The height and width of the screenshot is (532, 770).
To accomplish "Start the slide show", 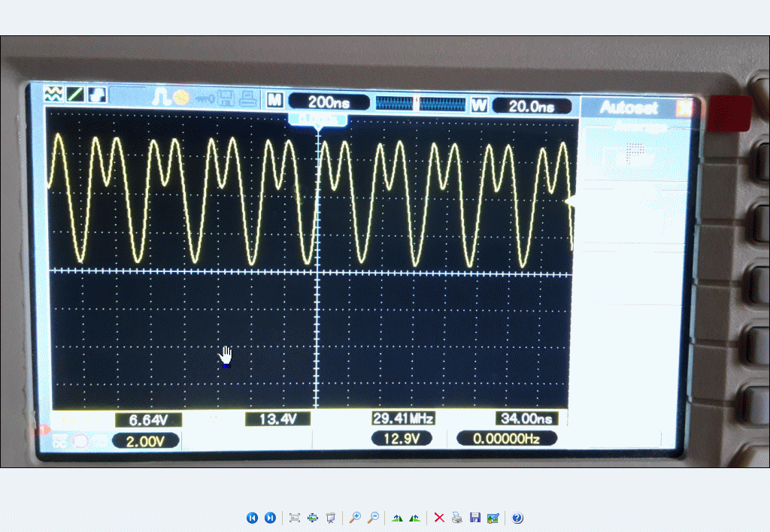I will click(x=330, y=518).
